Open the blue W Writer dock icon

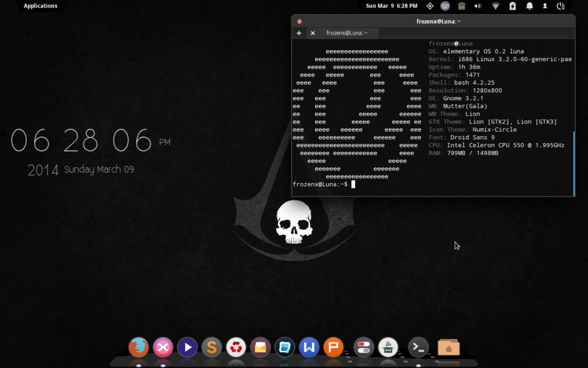309,347
